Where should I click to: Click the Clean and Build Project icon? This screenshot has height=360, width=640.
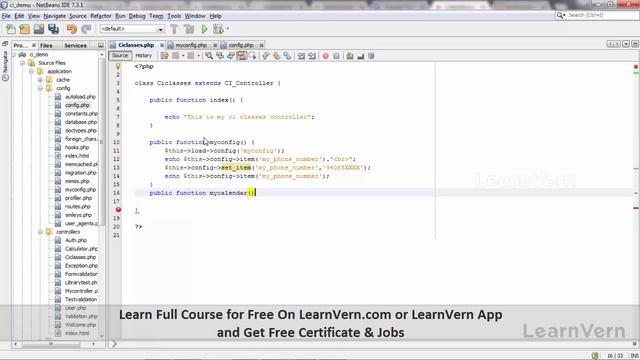189,29
